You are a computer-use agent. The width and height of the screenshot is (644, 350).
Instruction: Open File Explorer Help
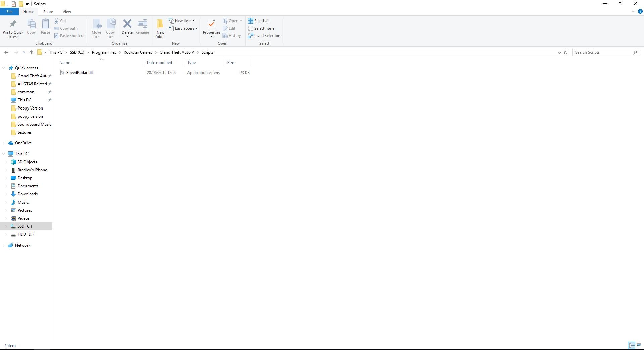[x=640, y=12]
